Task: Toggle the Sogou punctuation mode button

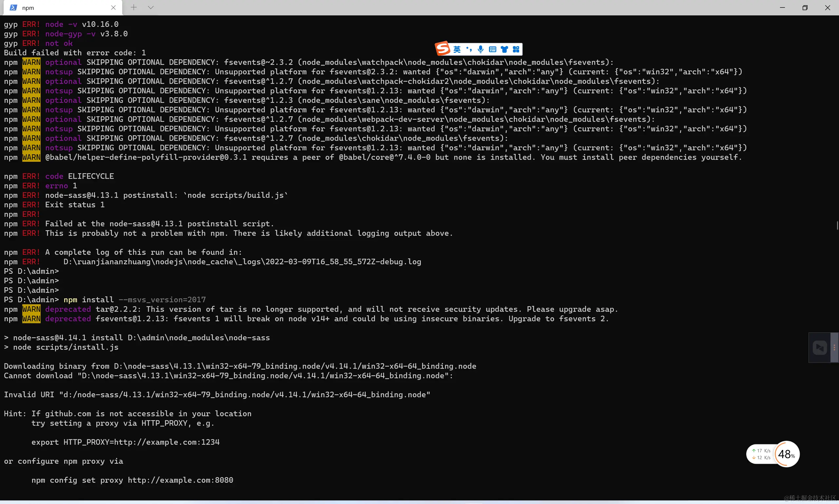Action: click(x=469, y=49)
